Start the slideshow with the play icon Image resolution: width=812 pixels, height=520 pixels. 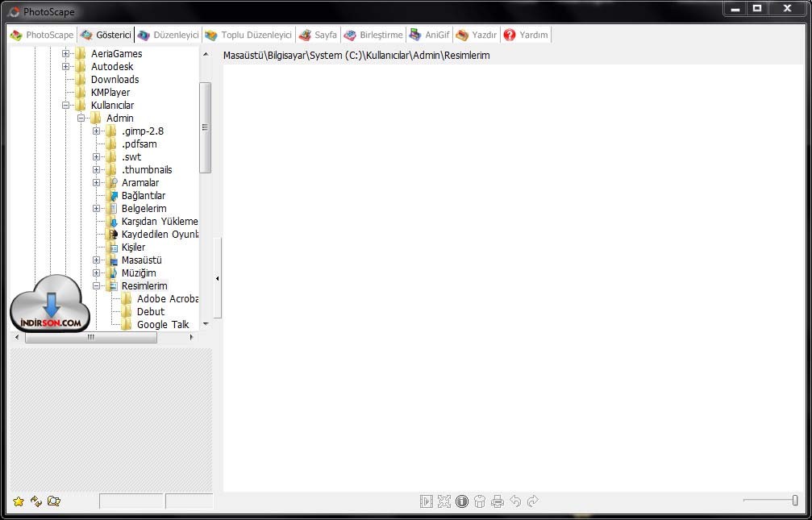point(427,501)
